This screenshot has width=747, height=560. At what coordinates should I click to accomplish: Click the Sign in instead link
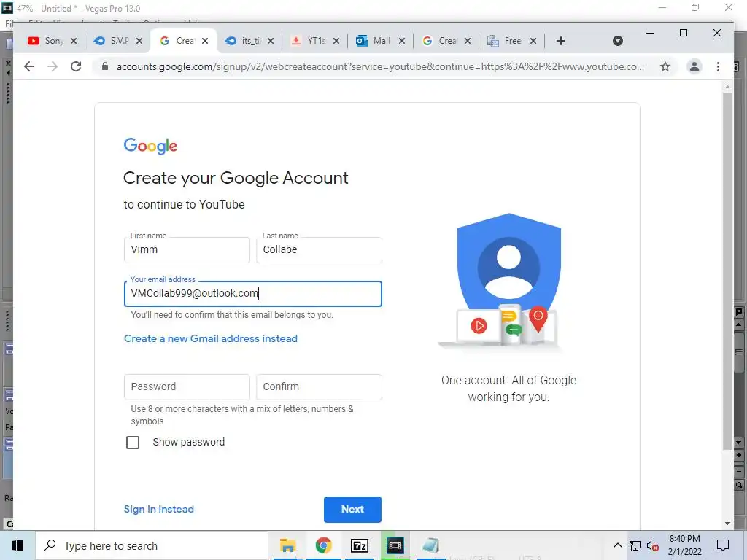[158, 509]
